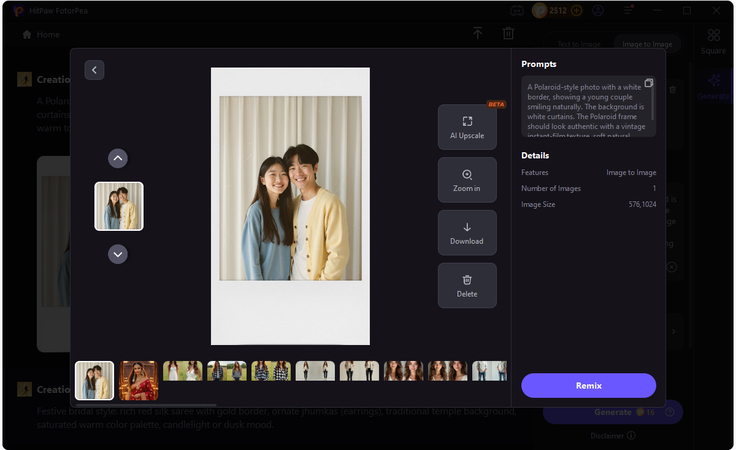Select fourth thumbnail with plaid shirts outdoors
736x450 pixels.
click(x=227, y=371)
